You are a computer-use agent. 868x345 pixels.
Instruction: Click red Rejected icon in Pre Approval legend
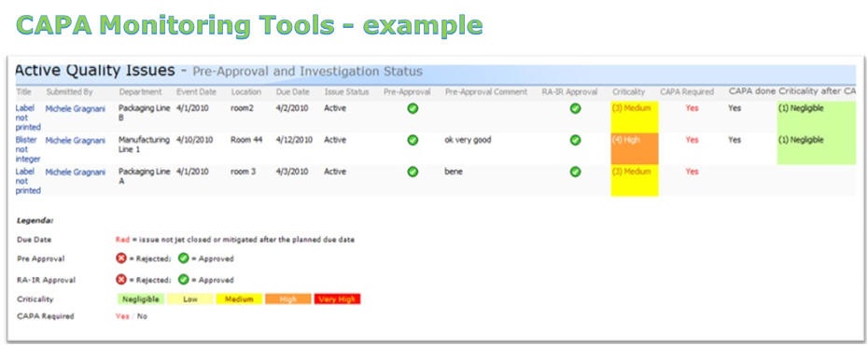pos(121,258)
